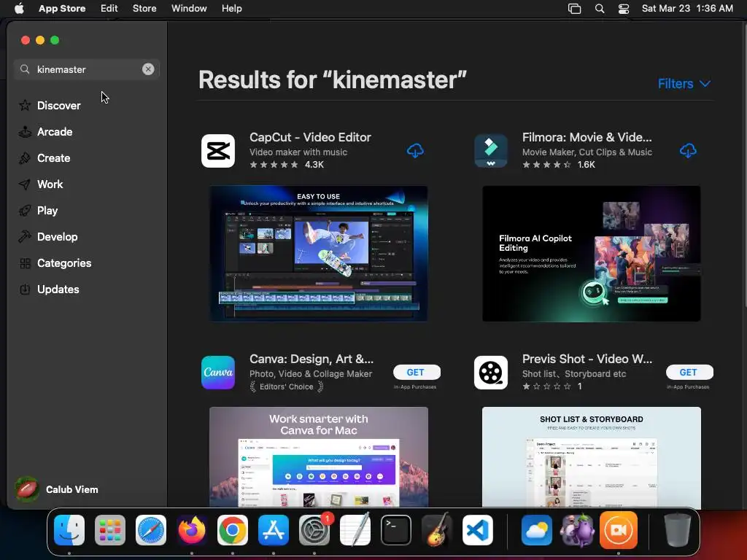
Task: Launch Safari from the Dock
Action: [x=151, y=530]
